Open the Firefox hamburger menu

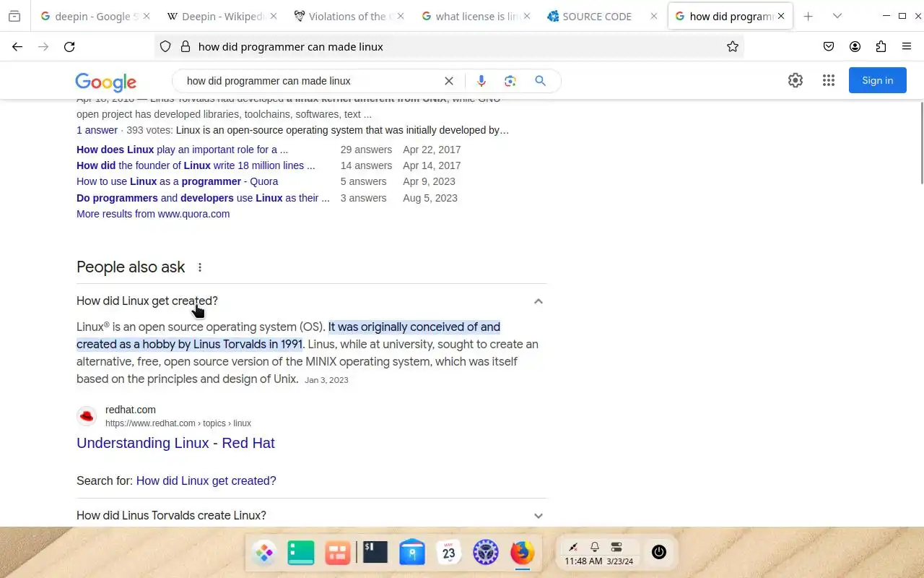(907, 46)
